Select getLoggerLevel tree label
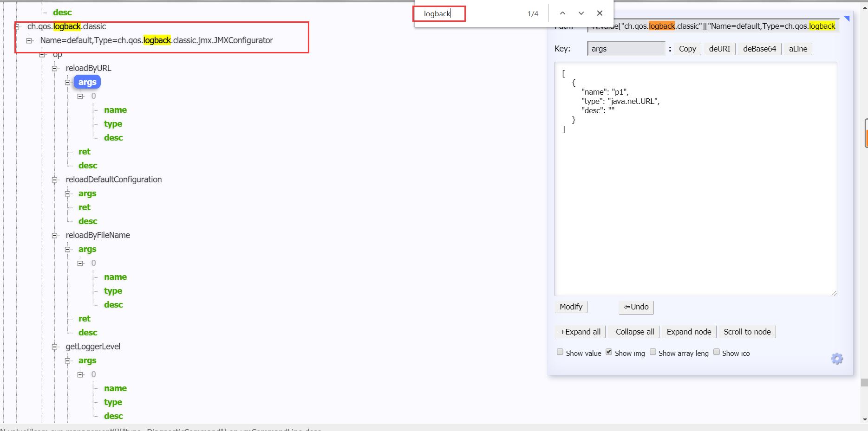Viewport: 868px width, 431px height. tap(93, 347)
